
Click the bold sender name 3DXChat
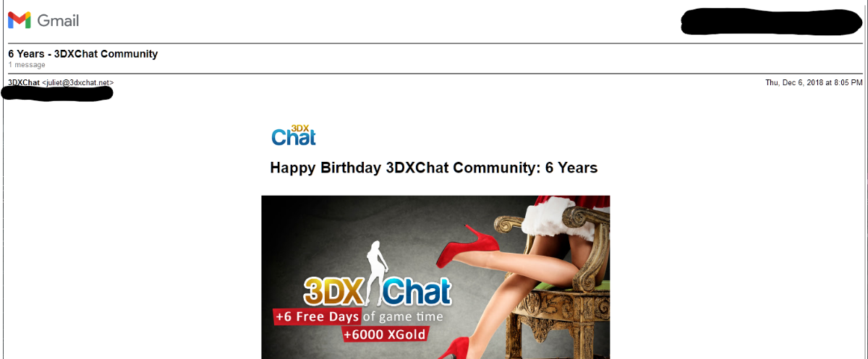click(24, 82)
